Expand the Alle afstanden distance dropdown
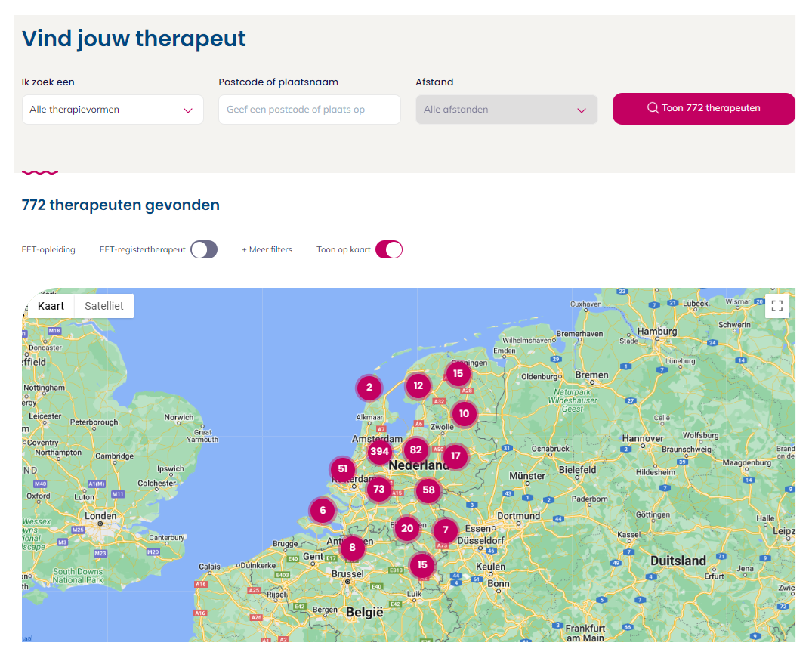The image size is (812, 655). 506,110
